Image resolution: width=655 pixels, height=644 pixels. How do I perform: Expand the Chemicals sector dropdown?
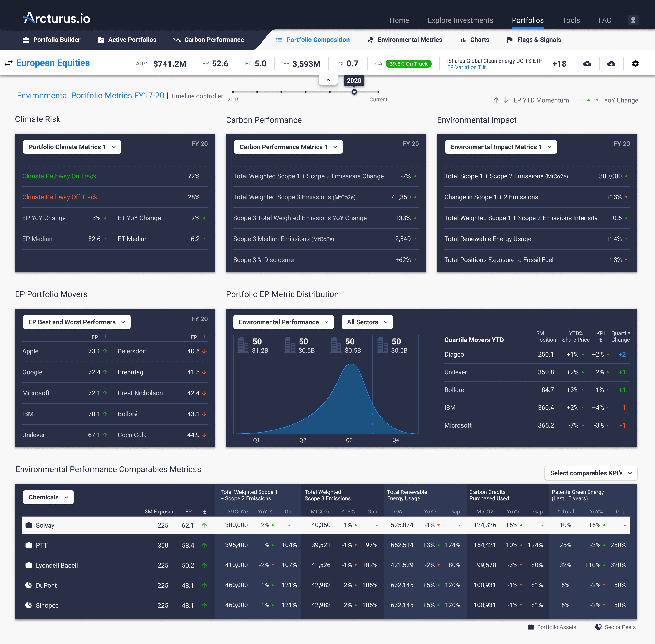48,497
